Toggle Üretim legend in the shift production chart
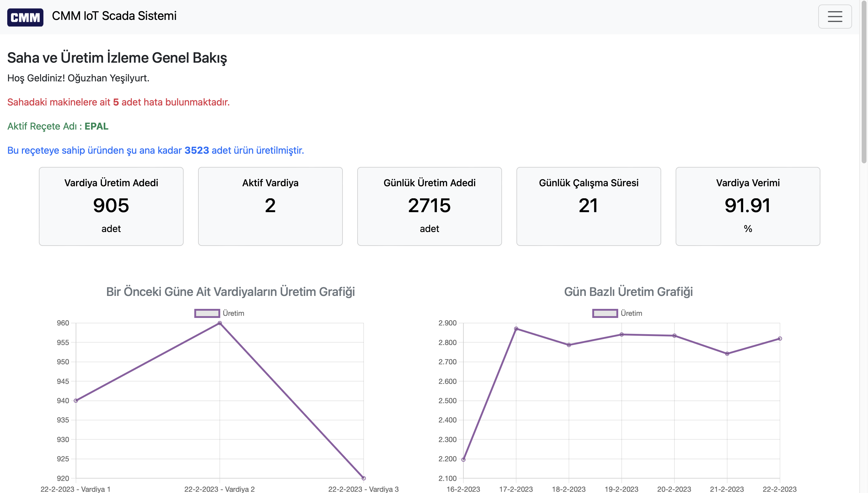 (x=233, y=313)
